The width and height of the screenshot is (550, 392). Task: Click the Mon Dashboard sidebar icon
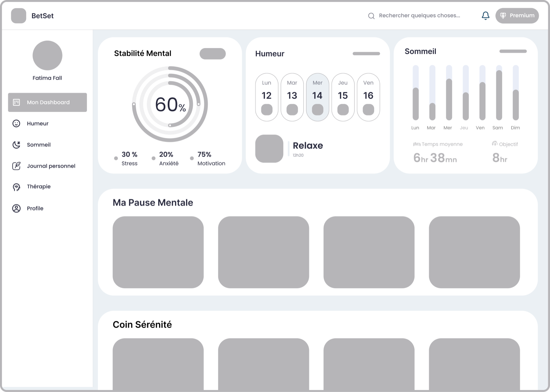click(16, 102)
